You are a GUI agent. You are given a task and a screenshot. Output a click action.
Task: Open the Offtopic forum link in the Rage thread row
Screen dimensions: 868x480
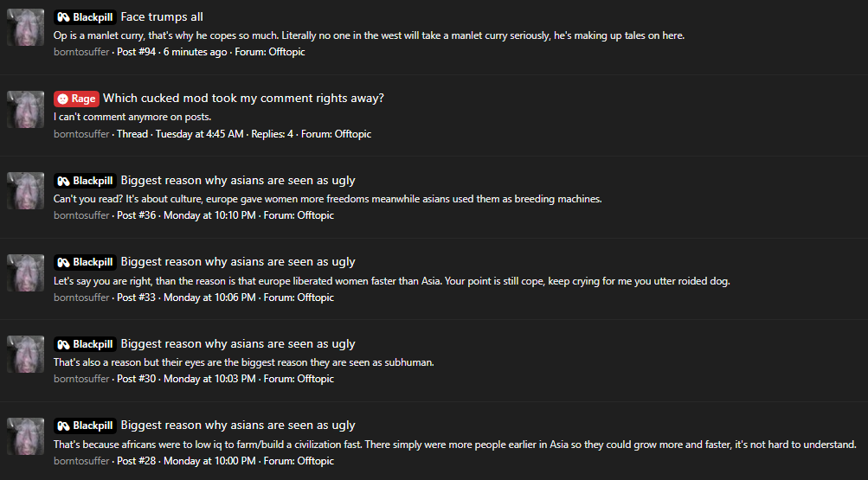click(x=352, y=134)
